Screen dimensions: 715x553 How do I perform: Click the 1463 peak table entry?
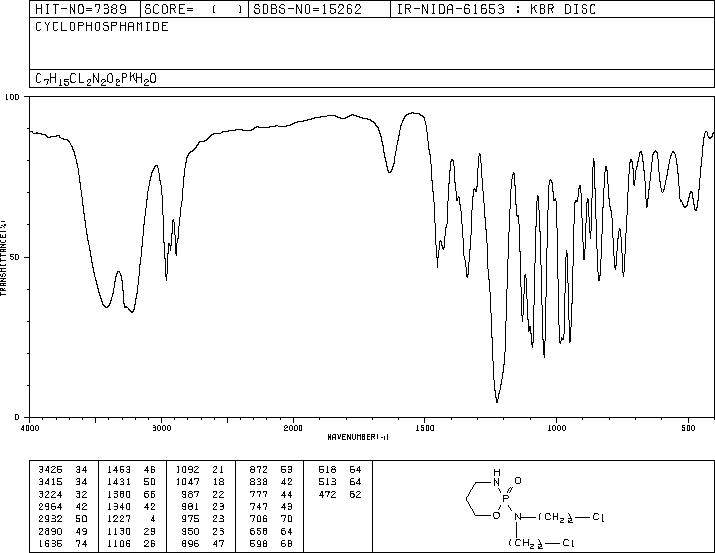[x=119, y=469]
